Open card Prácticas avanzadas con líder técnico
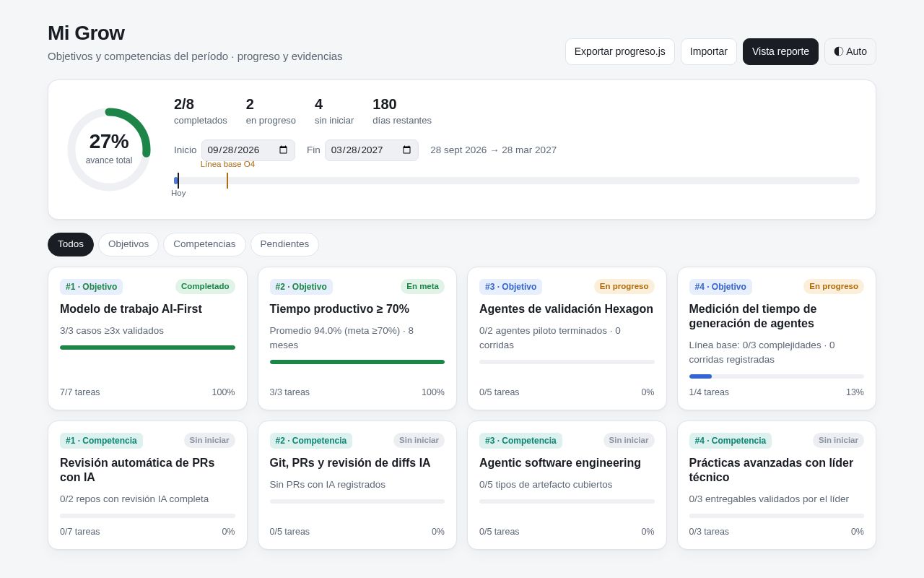The image size is (924, 578). (x=777, y=486)
